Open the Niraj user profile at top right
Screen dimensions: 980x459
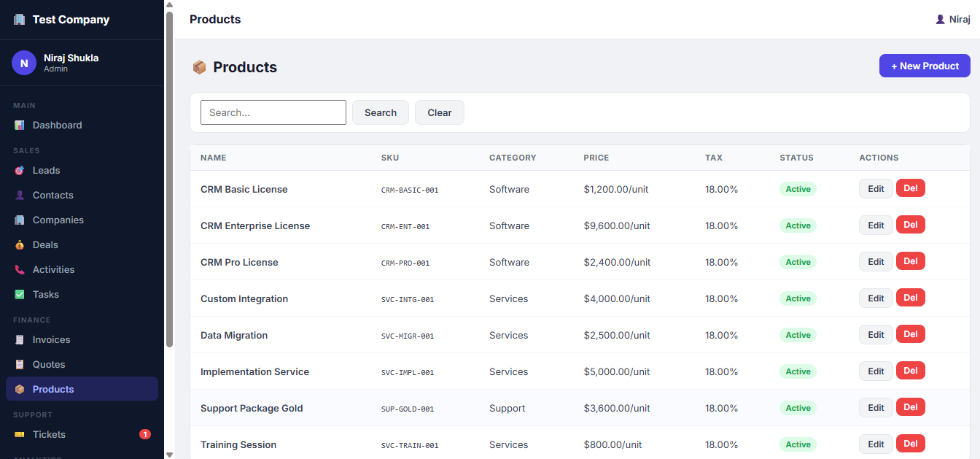[952, 20]
